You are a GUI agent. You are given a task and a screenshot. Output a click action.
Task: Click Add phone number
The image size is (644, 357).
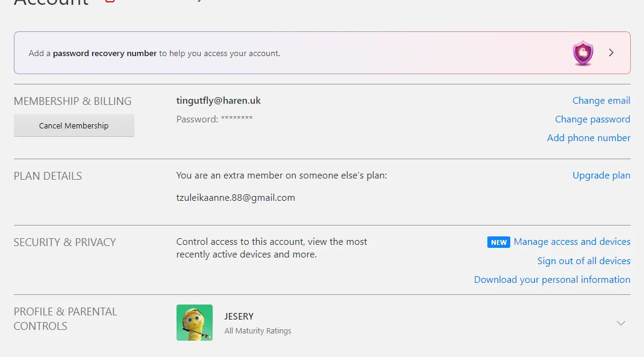tap(589, 137)
